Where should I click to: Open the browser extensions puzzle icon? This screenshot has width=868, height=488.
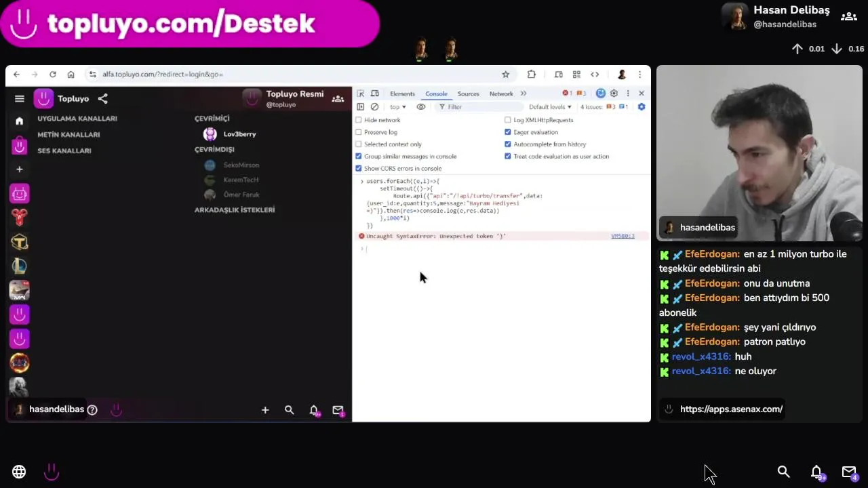click(x=532, y=75)
